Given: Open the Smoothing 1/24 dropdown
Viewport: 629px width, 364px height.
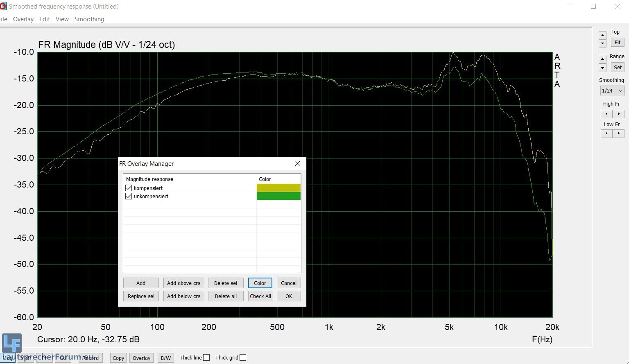Looking at the screenshot, I should pyautogui.click(x=612, y=90).
